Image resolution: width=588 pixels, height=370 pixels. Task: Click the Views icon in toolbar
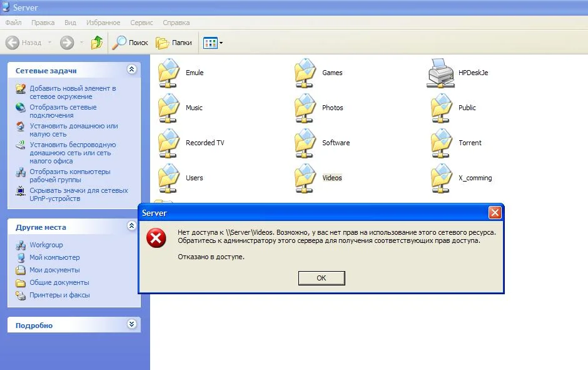click(210, 43)
